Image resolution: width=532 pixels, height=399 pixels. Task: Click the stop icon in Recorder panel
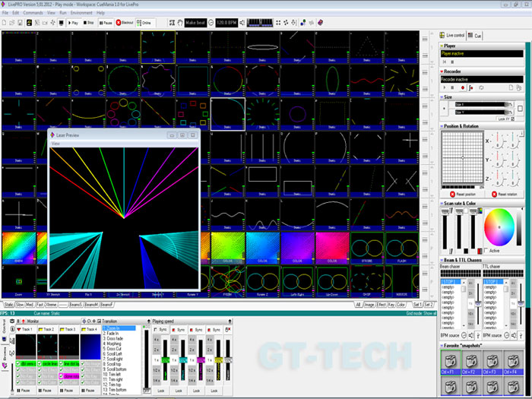tap(452, 88)
